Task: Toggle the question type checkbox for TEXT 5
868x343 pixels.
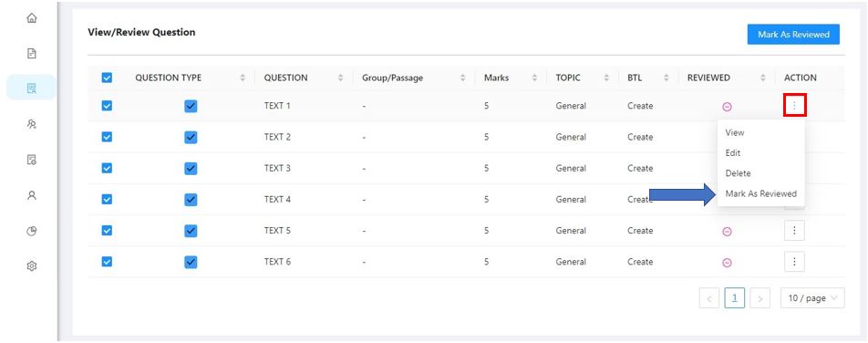Action: (191, 231)
